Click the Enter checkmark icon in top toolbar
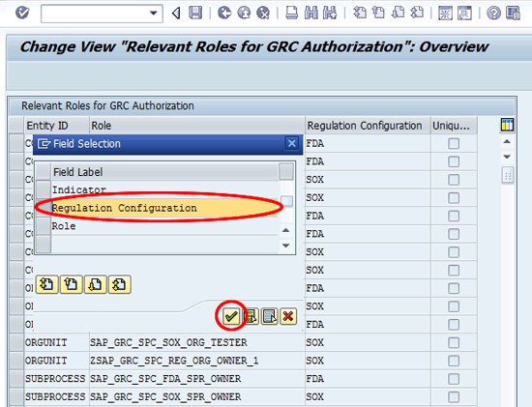Viewport: 532px width, 407px height. click(22, 14)
